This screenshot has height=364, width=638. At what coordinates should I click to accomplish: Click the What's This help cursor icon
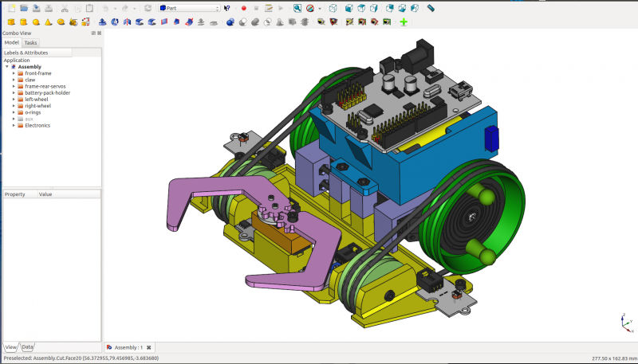coord(227,8)
